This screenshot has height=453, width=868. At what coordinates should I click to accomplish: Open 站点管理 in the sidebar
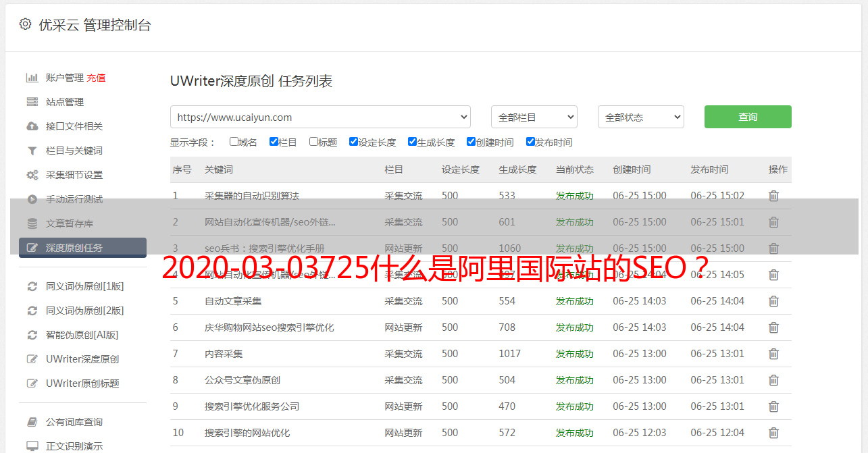pos(65,102)
